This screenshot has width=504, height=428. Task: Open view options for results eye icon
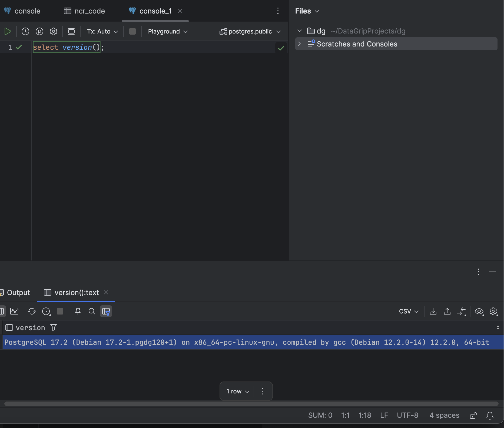tap(479, 311)
